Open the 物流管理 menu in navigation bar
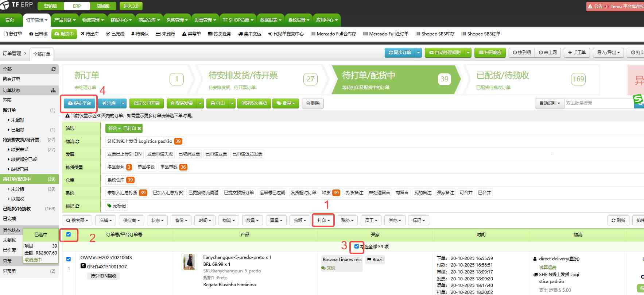 pyautogui.click(x=93, y=20)
